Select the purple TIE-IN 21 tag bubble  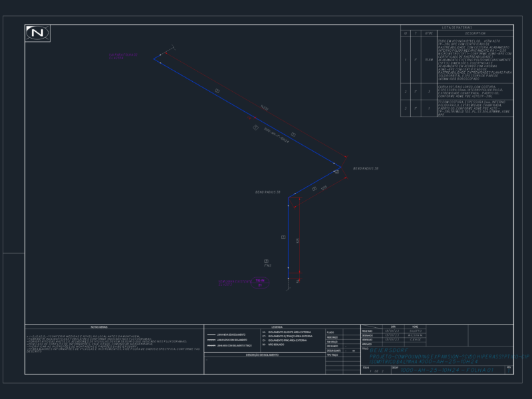click(260, 283)
